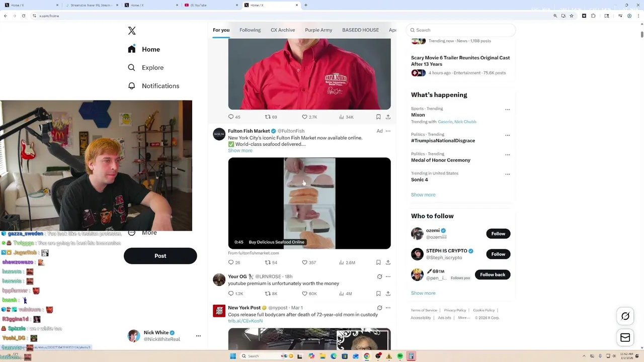Open more menu on Your OG's post
The height and width of the screenshot is (362, 644).
[388, 277]
